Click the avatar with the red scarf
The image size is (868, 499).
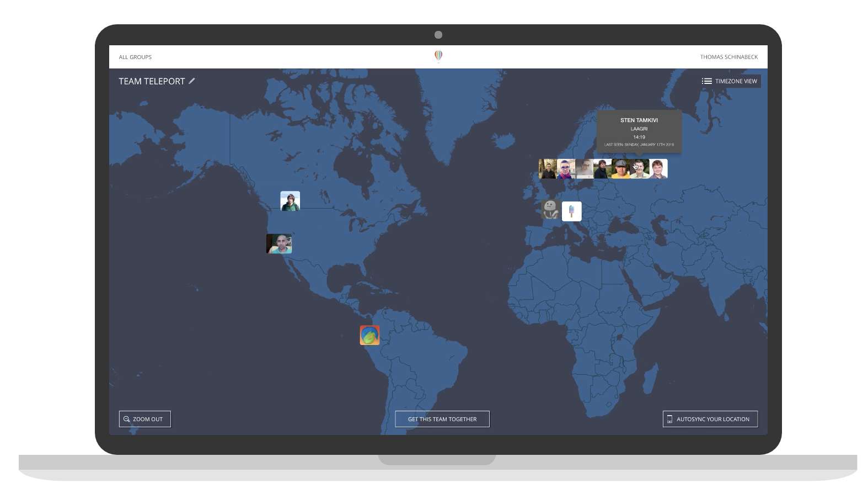pyautogui.click(x=566, y=169)
